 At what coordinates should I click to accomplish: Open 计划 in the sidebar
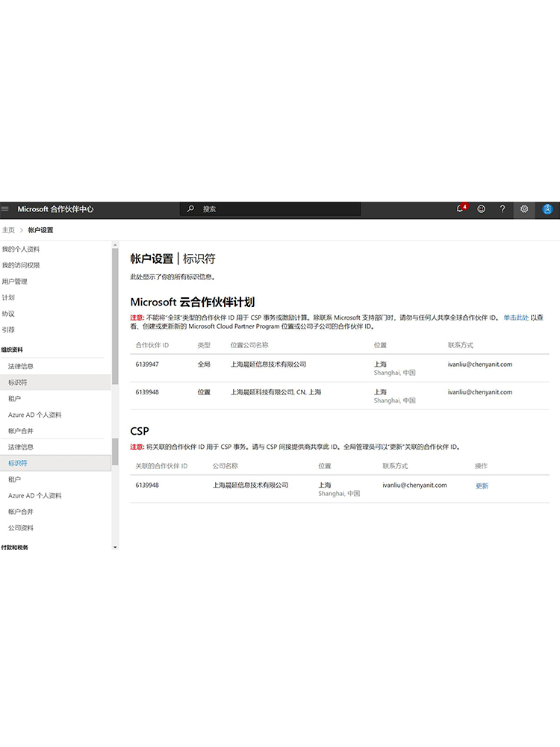[8, 298]
